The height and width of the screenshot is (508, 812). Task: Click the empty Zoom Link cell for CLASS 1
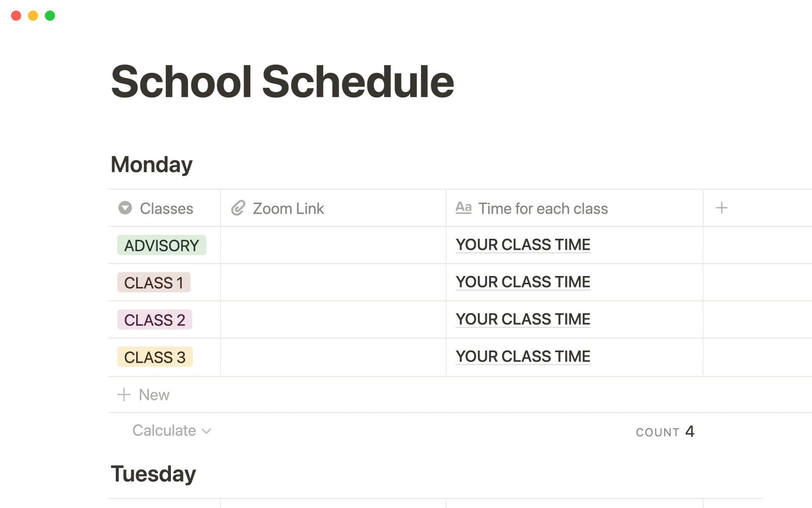[333, 282]
